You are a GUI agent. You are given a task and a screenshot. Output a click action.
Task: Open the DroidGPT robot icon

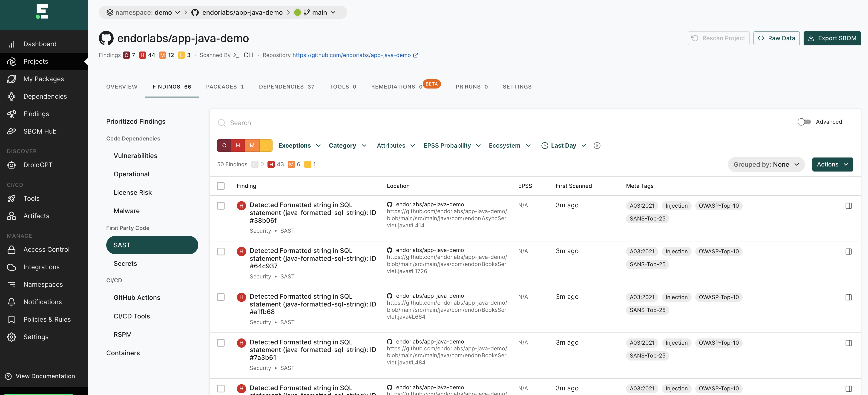tap(11, 165)
